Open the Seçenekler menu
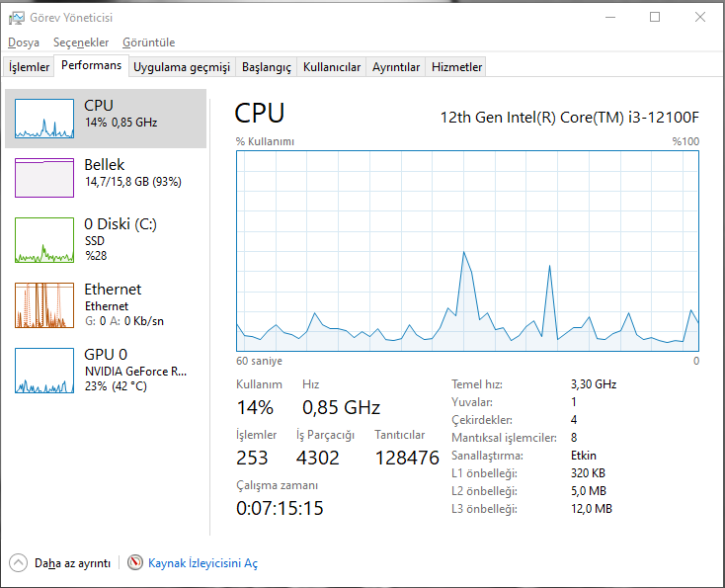725x588 pixels. 81,42
